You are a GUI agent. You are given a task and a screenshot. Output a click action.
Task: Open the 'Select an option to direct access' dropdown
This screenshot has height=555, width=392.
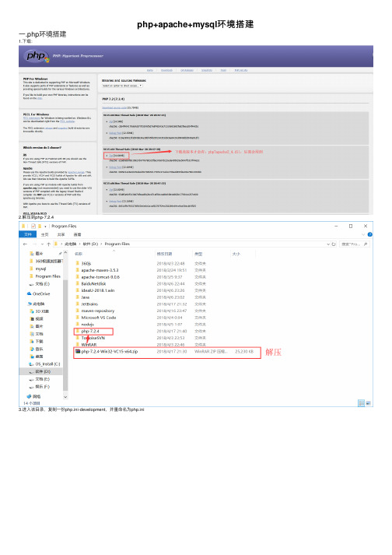(x=122, y=86)
